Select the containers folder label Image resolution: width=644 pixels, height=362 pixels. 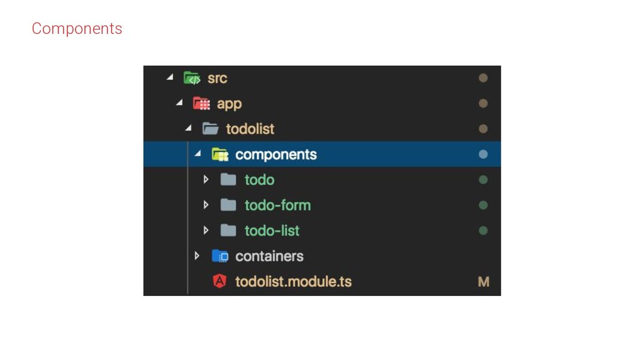(269, 256)
